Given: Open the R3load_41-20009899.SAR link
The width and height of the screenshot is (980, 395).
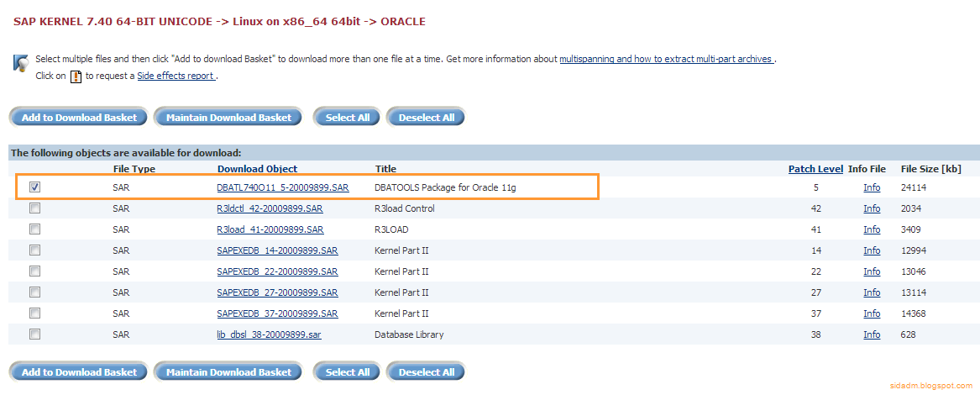Looking at the screenshot, I should 270,229.
